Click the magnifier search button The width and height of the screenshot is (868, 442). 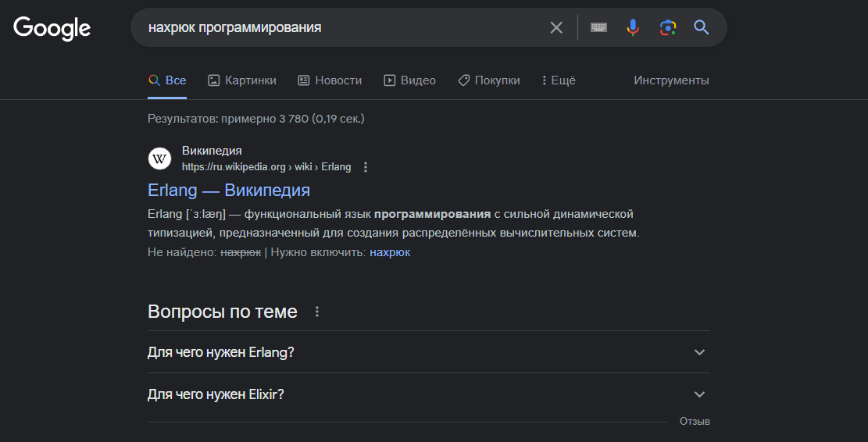(702, 27)
